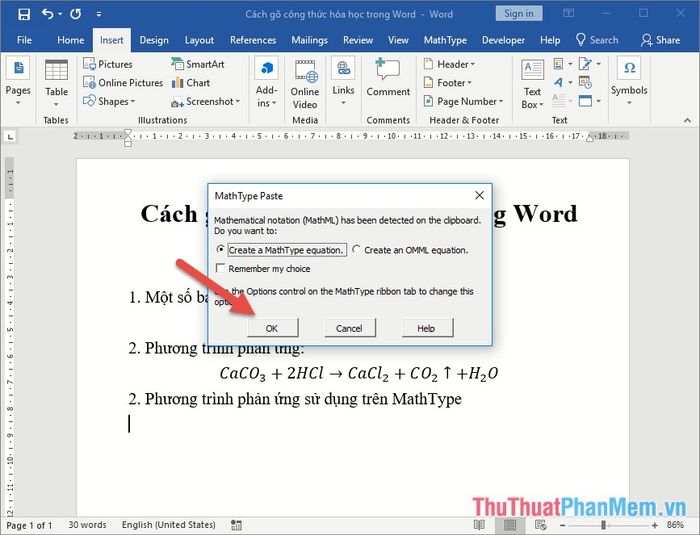Click OK in MathType Paste dialog
This screenshot has height=535, width=700.
[272, 328]
